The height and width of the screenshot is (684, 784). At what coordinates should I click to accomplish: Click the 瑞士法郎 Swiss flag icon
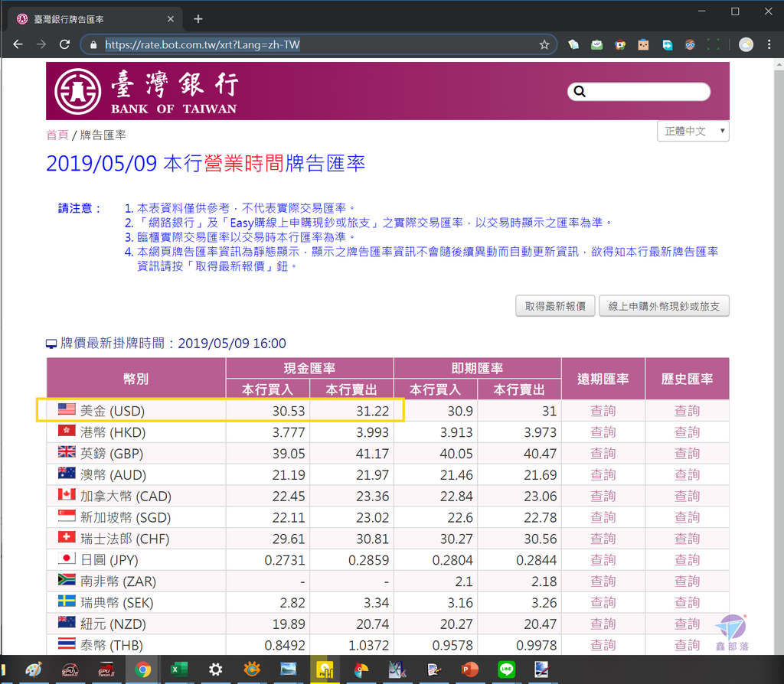point(67,537)
